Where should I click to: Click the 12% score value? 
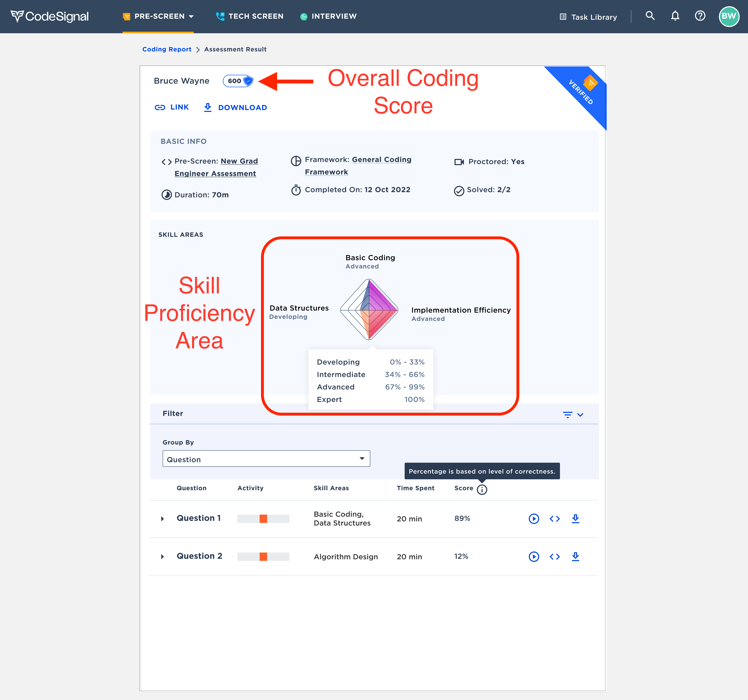[x=461, y=556]
